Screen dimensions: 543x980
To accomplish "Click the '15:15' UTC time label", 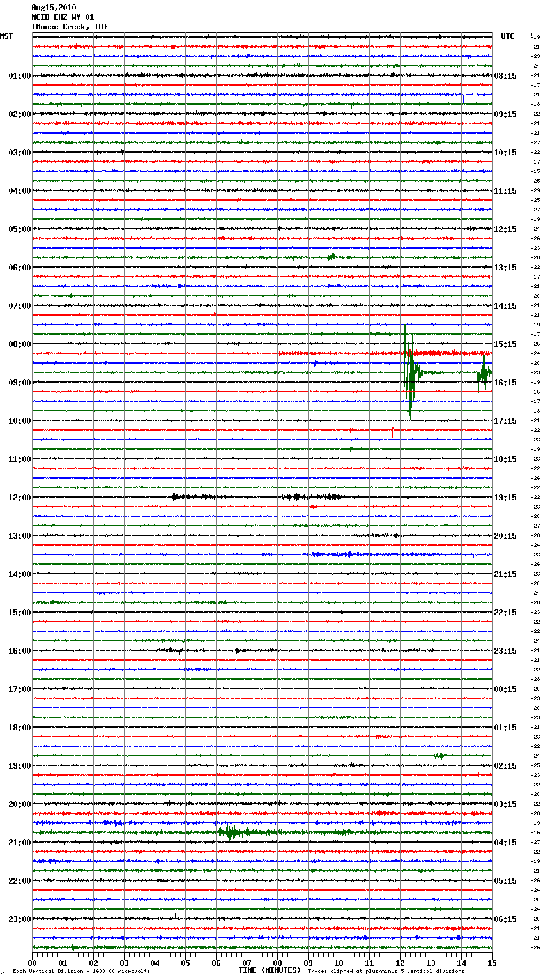I will [x=505, y=344].
